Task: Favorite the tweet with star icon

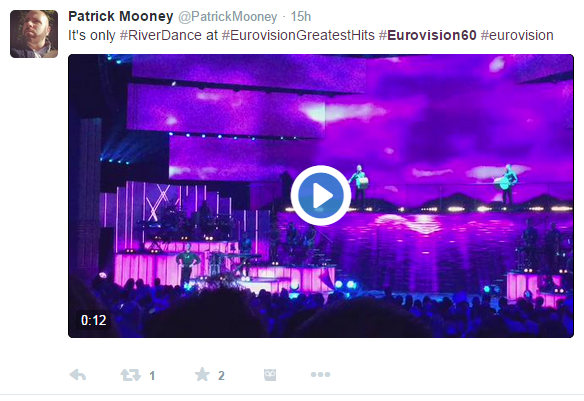Action: click(202, 374)
